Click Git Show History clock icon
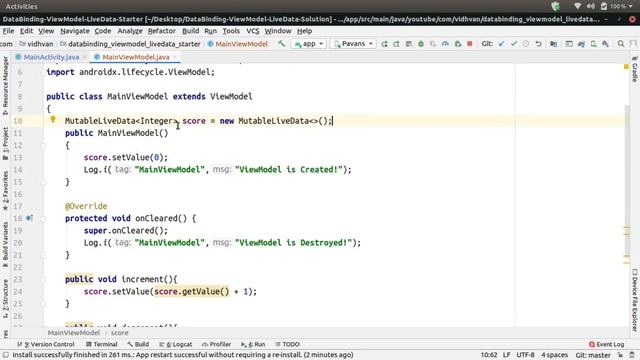This screenshot has height=360, width=640. pos(526,44)
